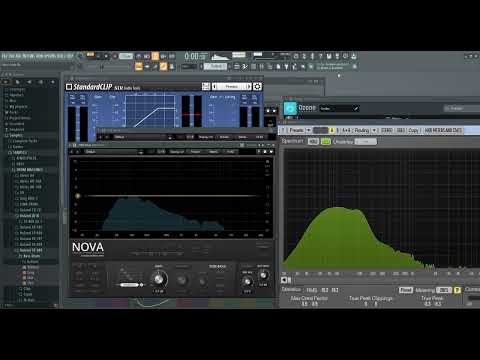Toggle the yellow highlighted button in the Presets bar

pos(332,130)
